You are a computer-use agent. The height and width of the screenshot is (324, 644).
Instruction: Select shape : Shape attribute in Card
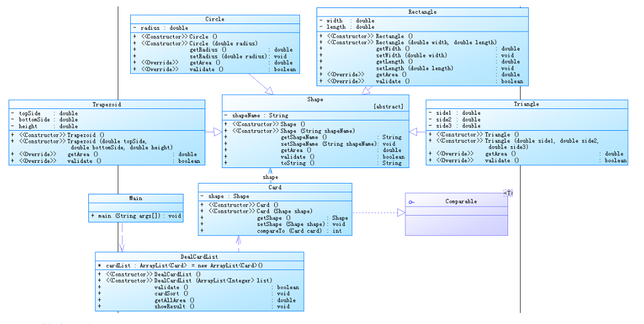(228, 196)
